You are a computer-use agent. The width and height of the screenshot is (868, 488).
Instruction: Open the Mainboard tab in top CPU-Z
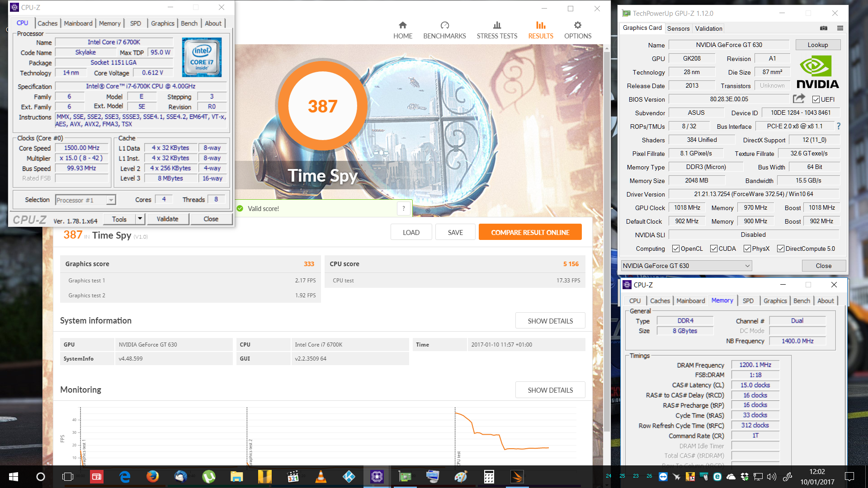coord(78,23)
